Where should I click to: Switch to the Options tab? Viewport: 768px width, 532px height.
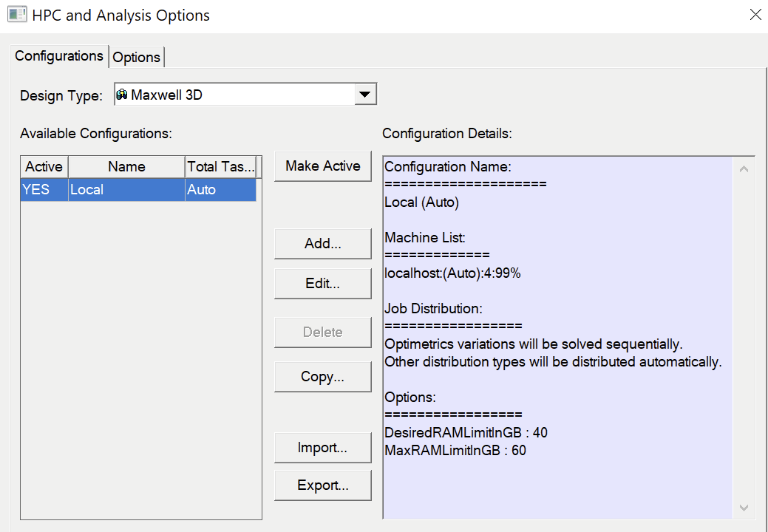[x=137, y=57]
